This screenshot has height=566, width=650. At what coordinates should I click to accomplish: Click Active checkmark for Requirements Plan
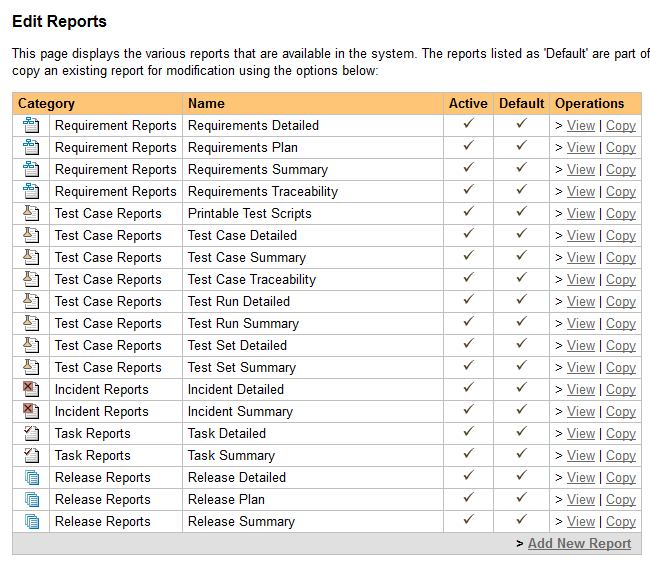click(x=468, y=147)
